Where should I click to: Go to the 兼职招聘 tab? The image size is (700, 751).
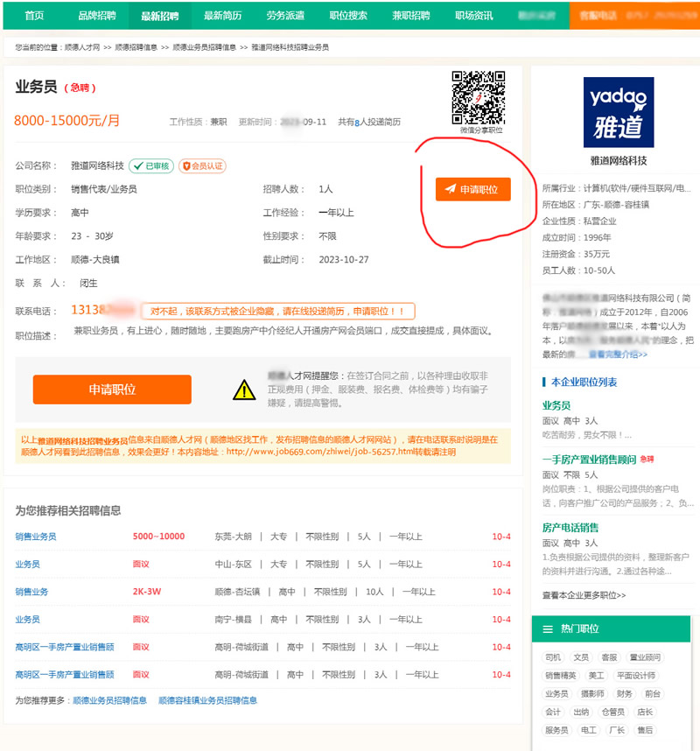pos(410,16)
